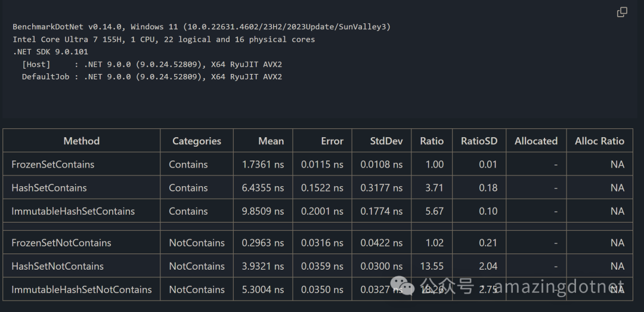
Task: Click the Alloc Ratio column header
Action: click(599, 141)
